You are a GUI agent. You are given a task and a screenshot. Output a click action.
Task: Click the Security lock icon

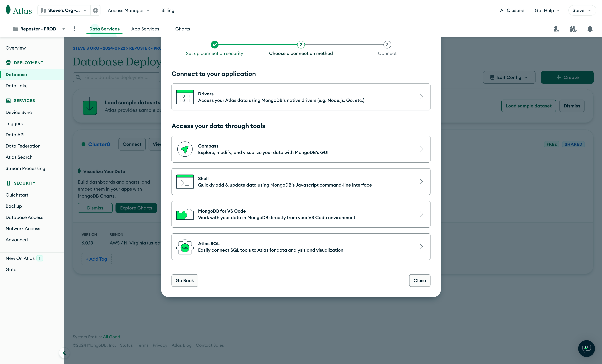tap(8, 183)
